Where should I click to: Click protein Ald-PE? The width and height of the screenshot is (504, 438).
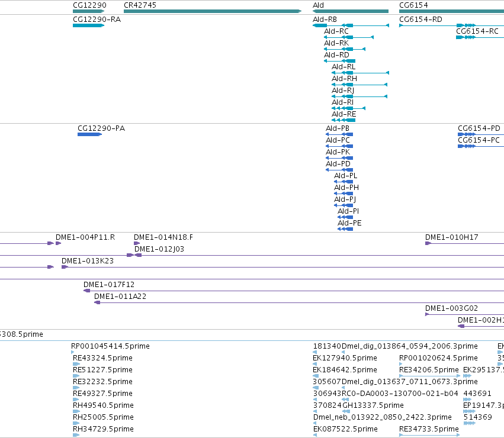[x=349, y=223]
